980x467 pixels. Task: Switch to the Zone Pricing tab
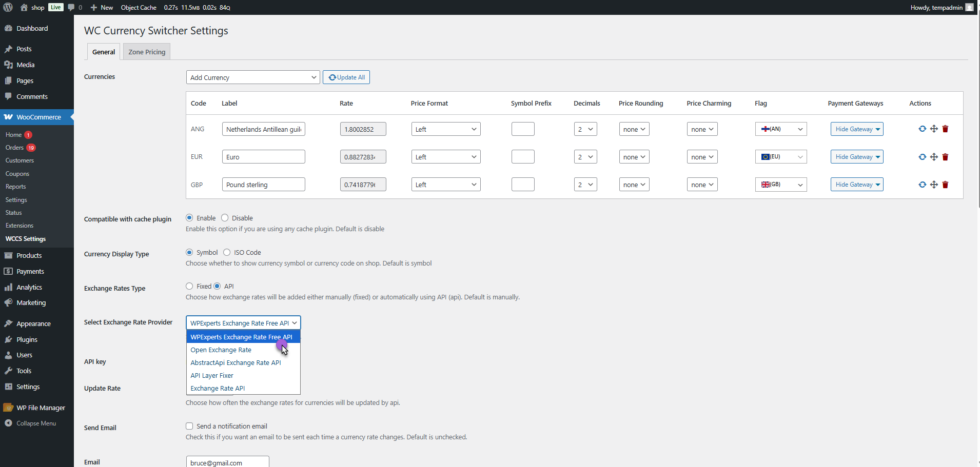tap(146, 51)
